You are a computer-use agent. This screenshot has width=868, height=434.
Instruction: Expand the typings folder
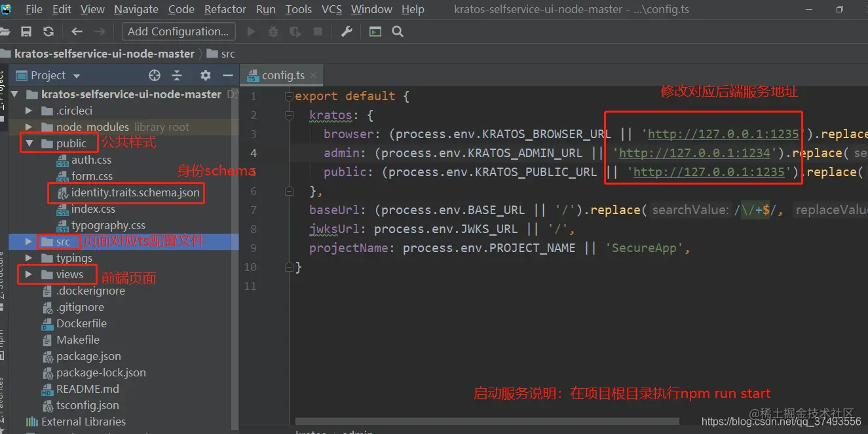point(29,258)
